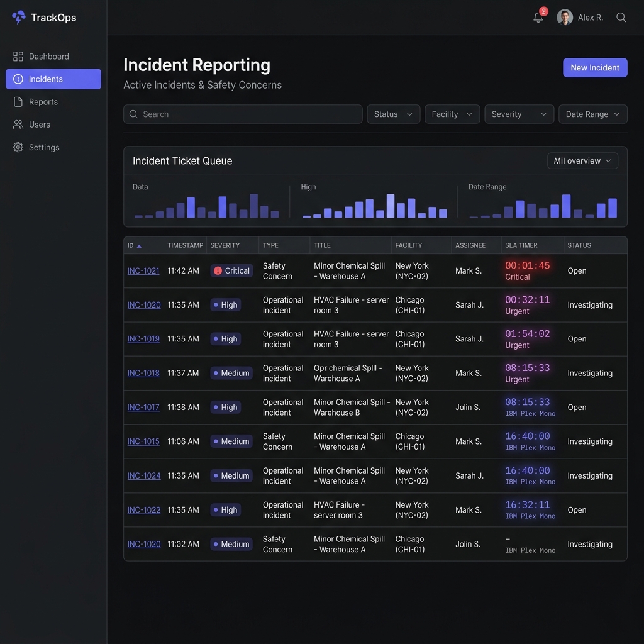Click the Data bar chart
Viewport: 644px width, 644px height.
(206, 206)
